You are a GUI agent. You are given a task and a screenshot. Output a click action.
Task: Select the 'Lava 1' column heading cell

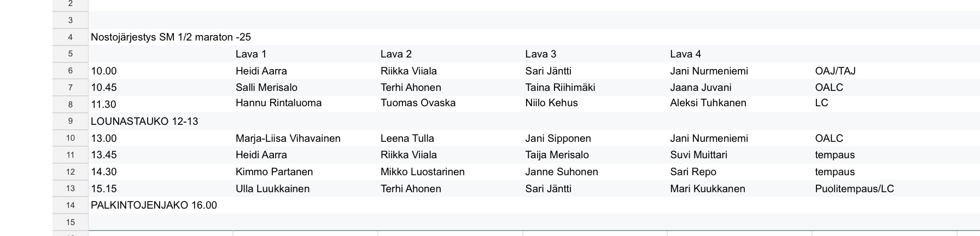251,54
